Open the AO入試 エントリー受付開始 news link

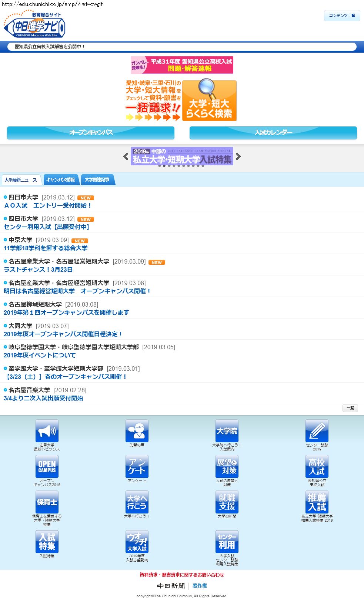[47, 205]
